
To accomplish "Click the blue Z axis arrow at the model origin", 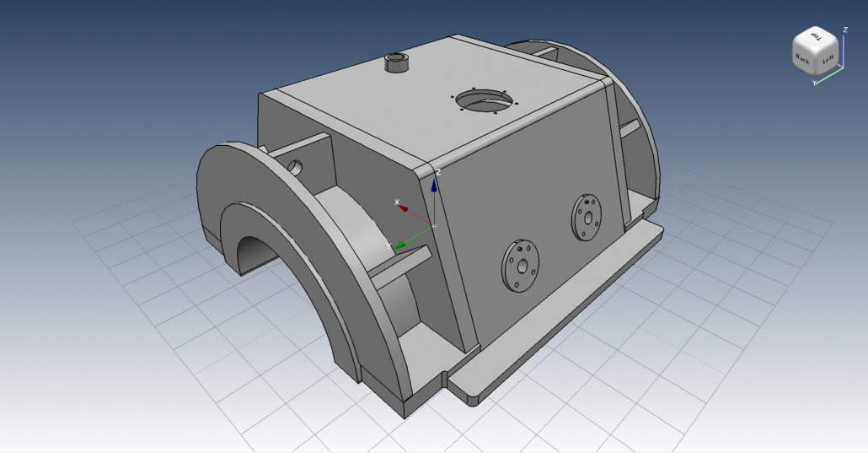I will click(434, 186).
